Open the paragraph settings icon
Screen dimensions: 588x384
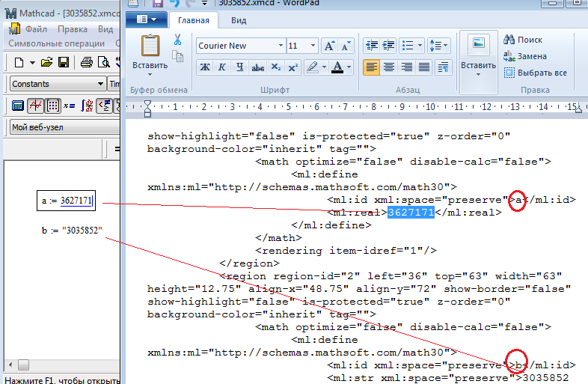pos(443,67)
